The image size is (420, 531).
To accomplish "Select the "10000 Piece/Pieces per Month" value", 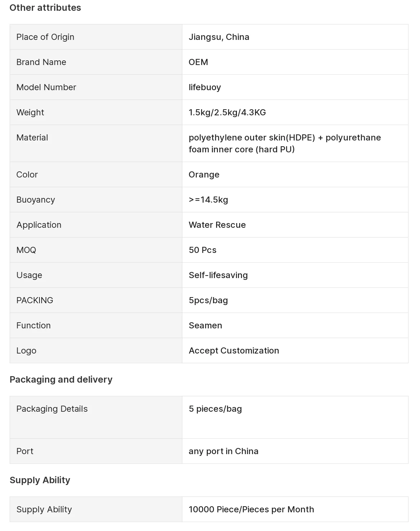I will (x=251, y=509).
